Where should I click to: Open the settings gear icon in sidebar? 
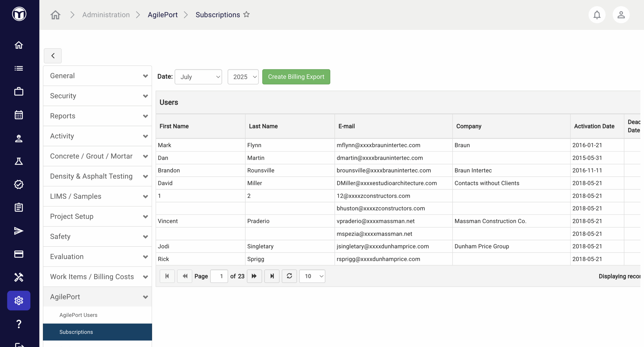19,301
